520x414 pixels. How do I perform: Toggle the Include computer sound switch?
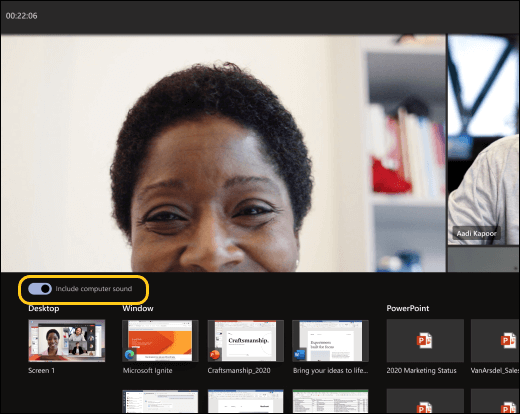coord(40,289)
